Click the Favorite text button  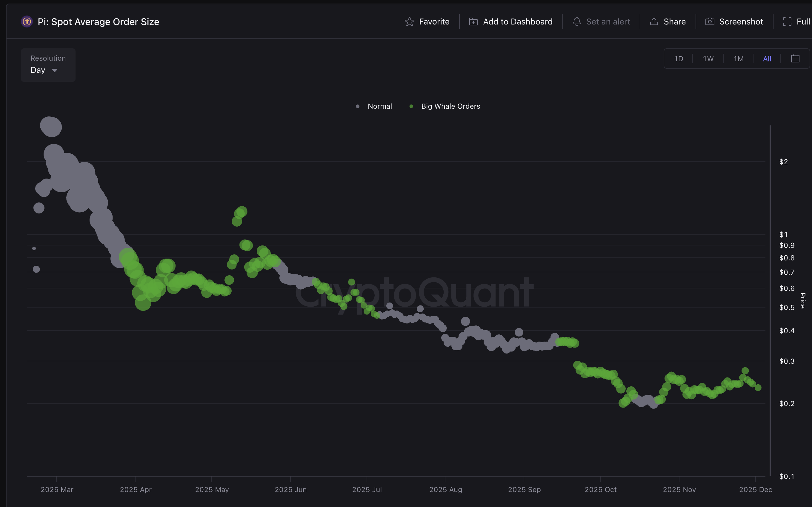coord(434,21)
